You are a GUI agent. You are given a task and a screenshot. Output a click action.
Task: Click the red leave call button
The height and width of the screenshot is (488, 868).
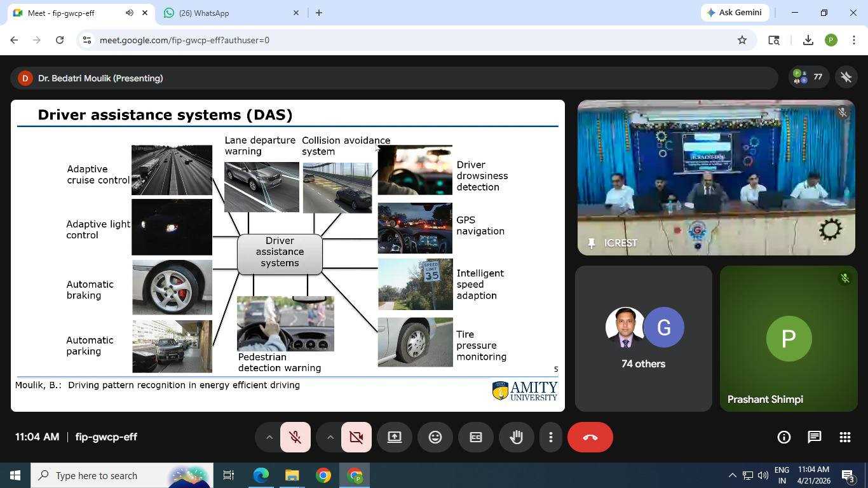[x=590, y=437]
